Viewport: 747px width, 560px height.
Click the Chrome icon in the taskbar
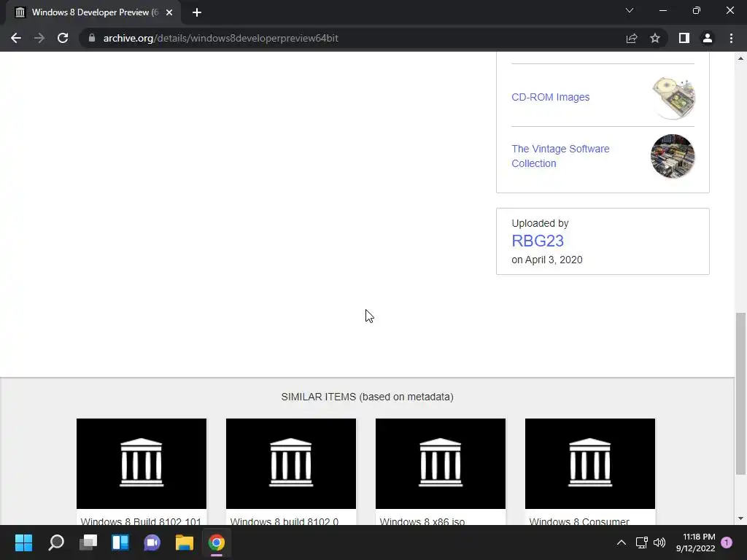pos(216,542)
